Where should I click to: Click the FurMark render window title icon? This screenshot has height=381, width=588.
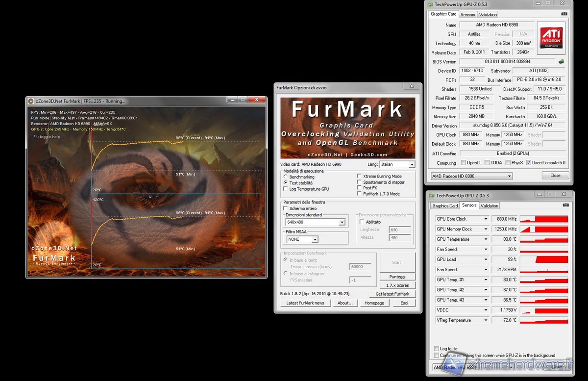(x=31, y=101)
